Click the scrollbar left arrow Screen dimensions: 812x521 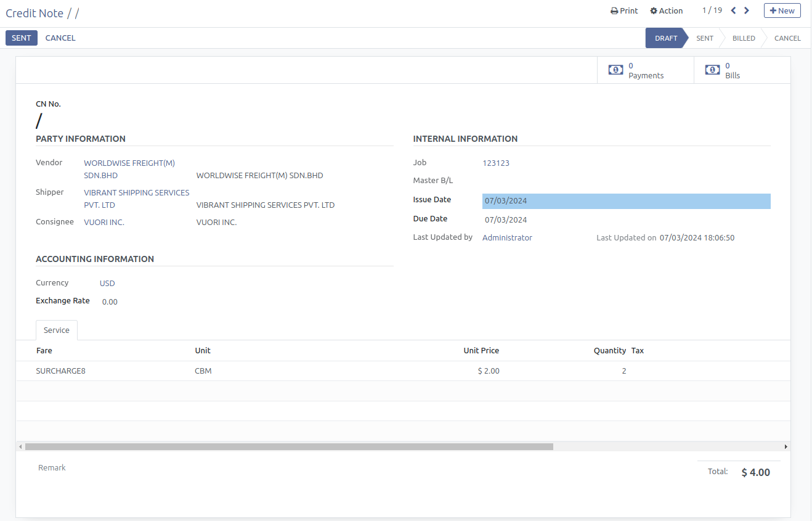pyautogui.click(x=20, y=446)
